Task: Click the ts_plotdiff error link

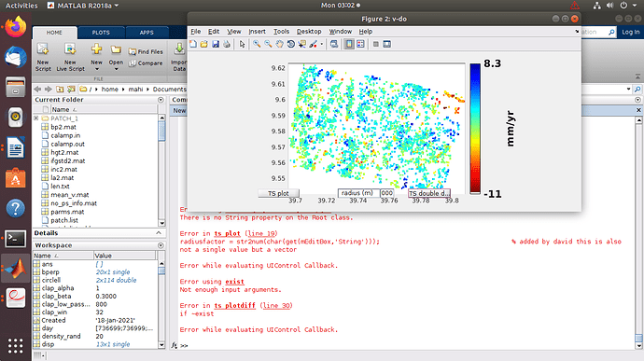Action: tap(234, 306)
